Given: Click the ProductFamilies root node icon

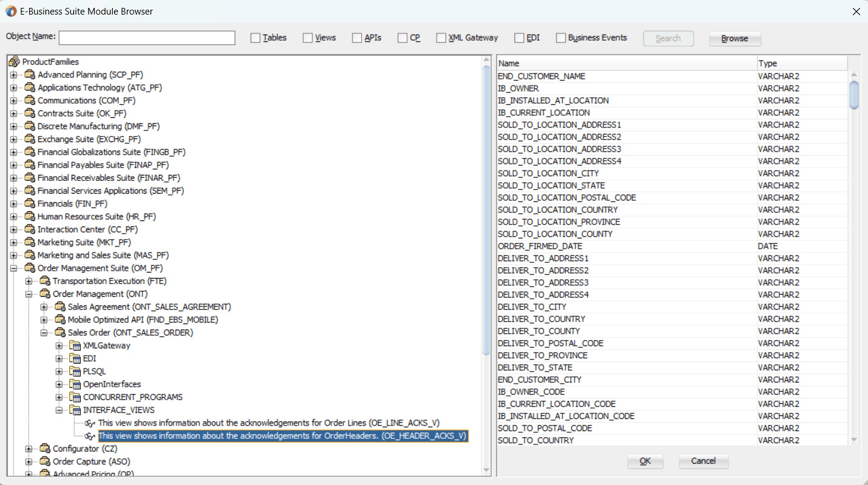Looking at the screenshot, I should tap(14, 62).
